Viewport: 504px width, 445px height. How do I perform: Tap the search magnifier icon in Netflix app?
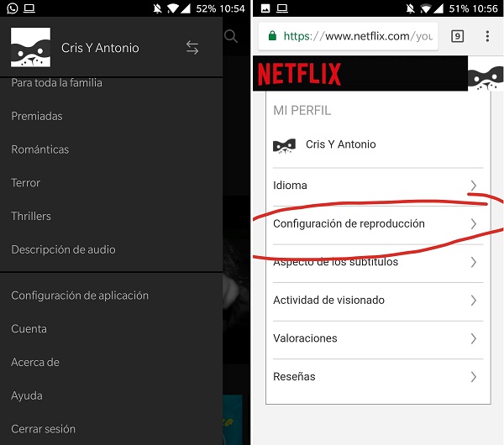coord(231,36)
